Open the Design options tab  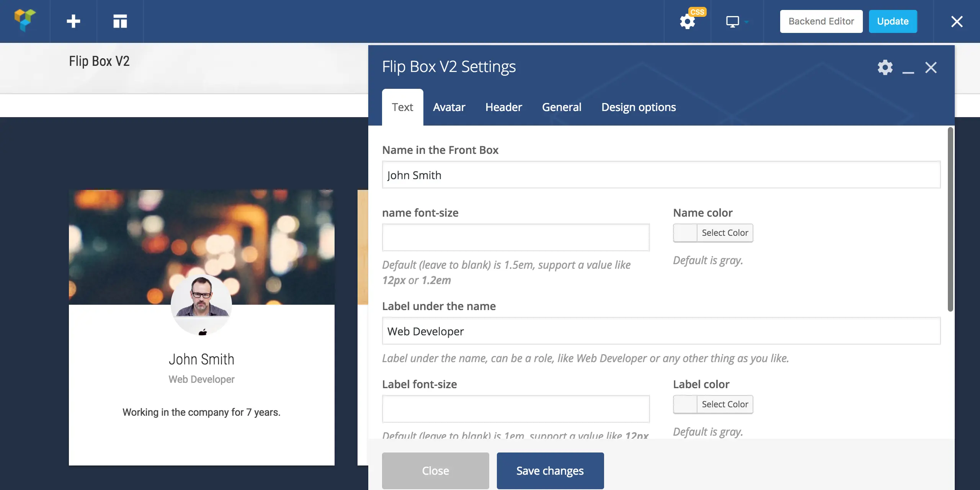click(x=639, y=107)
